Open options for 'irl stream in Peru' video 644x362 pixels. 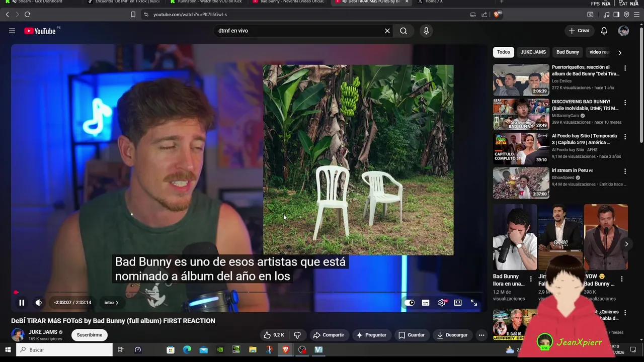pos(625,171)
